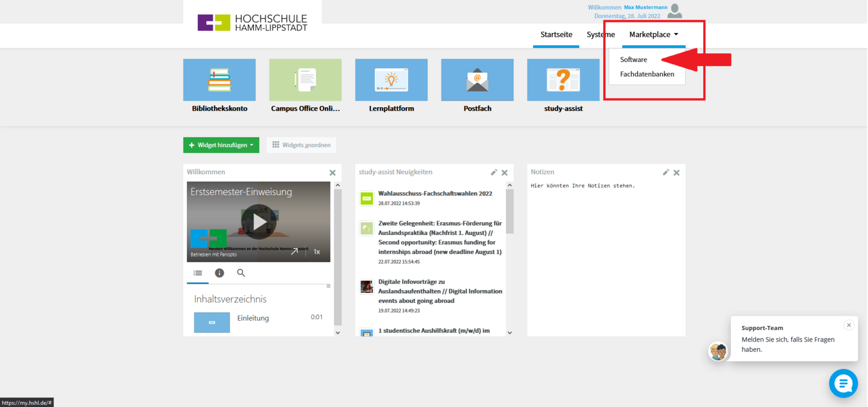
Task: Play the Erstsemester-Einweisung video
Action: point(258,222)
